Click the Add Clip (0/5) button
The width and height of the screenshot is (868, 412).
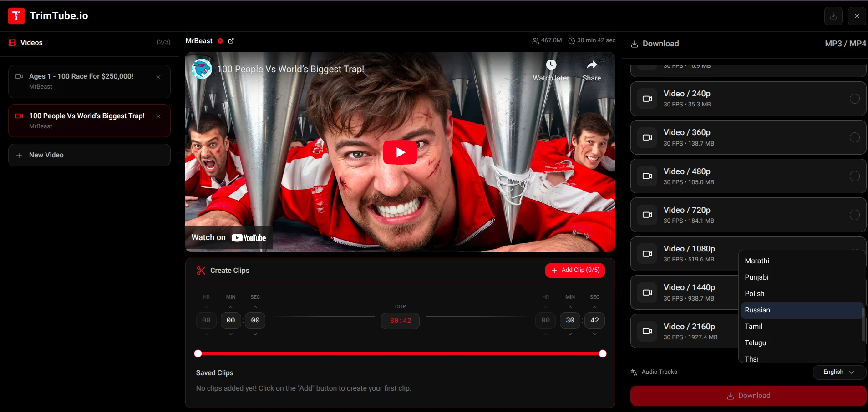coord(575,270)
